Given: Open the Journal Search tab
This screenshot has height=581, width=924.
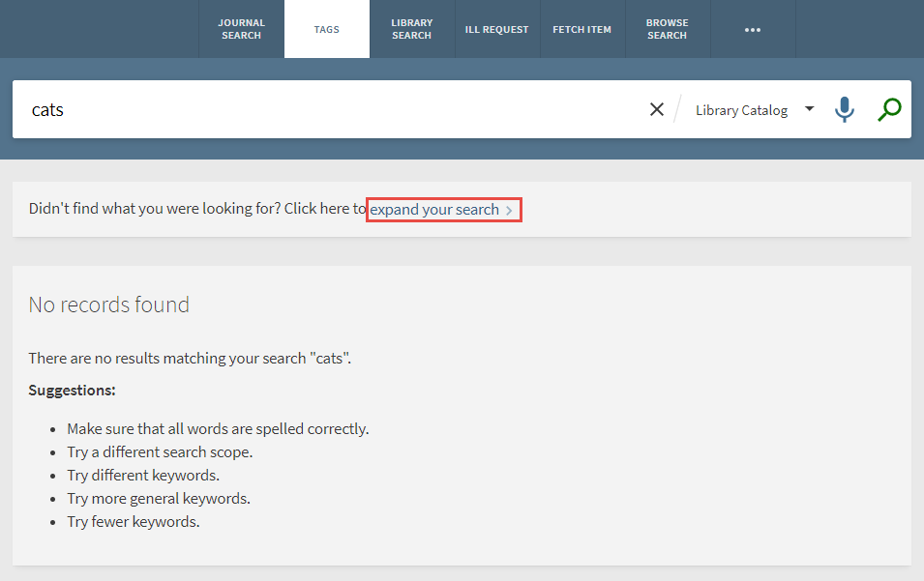Looking at the screenshot, I should pos(241,29).
